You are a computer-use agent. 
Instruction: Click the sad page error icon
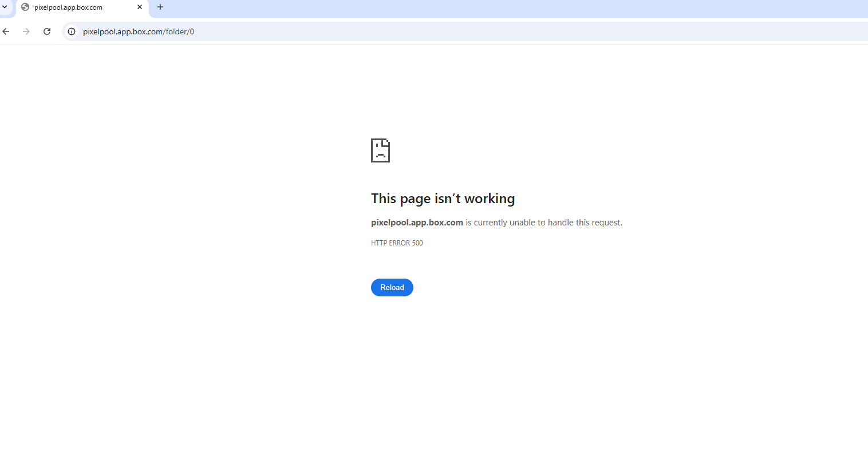tap(380, 150)
